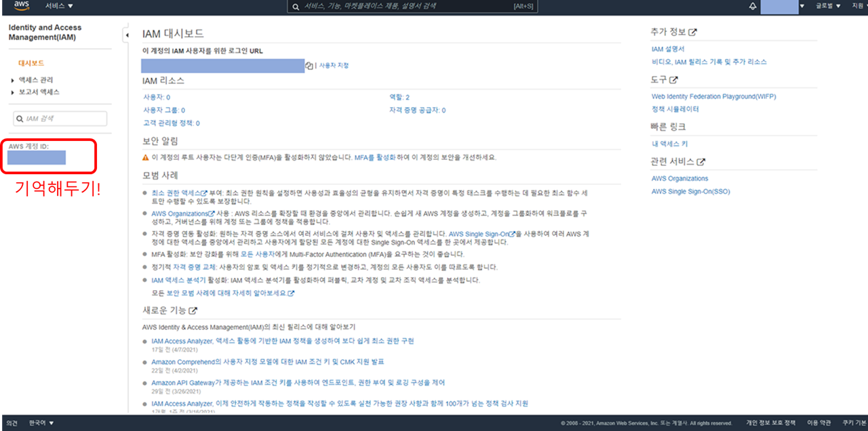Open the 내 액세스 키 quick link
Screen dimensions: 868x431
click(670, 144)
